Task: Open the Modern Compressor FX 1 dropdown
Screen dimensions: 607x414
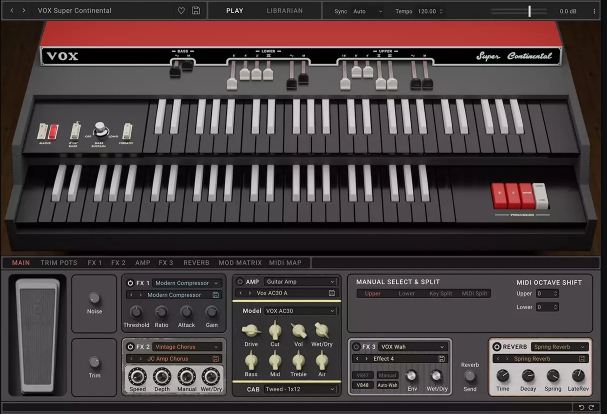Action: click(187, 283)
